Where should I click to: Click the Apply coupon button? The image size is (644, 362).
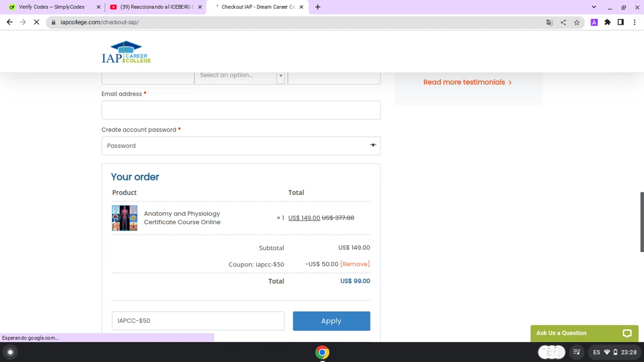pos(331,321)
